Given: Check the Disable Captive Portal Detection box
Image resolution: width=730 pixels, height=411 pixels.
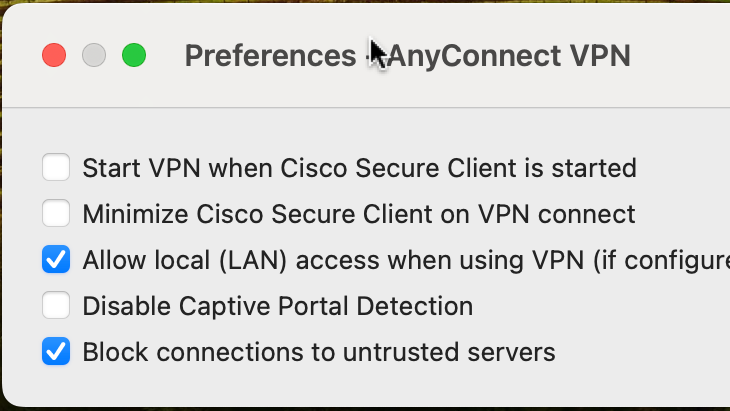Looking at the screenshot, I should [x=56, y=306].
